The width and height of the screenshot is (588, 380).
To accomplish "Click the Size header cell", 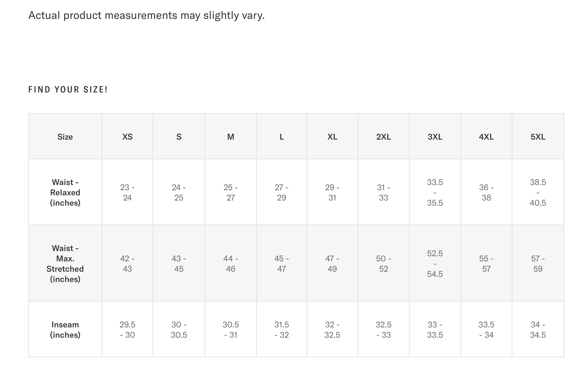I will click(65, 137).
